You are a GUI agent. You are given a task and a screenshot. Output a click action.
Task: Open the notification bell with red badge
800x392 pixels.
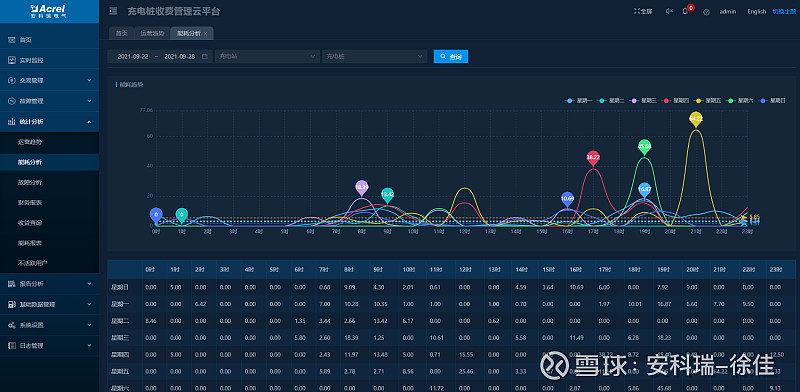tap(685, 11)
